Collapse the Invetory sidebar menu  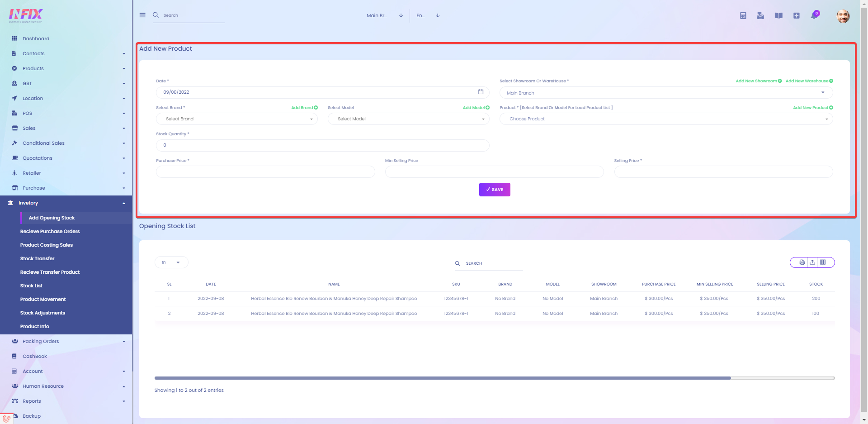coord(66,203)
